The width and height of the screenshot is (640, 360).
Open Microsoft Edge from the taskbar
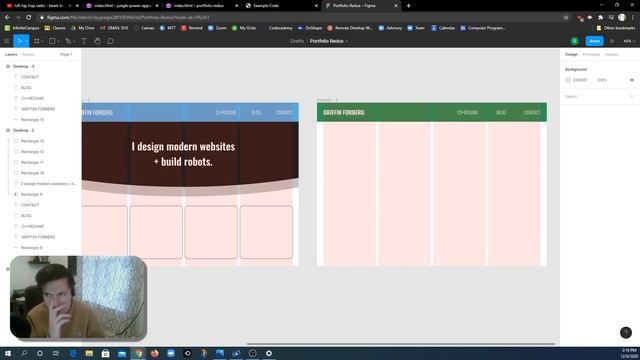point(73,353)
